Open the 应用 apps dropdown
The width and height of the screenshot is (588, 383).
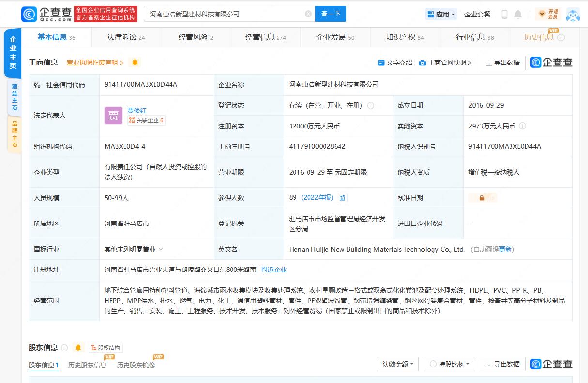tap(441, 14)
